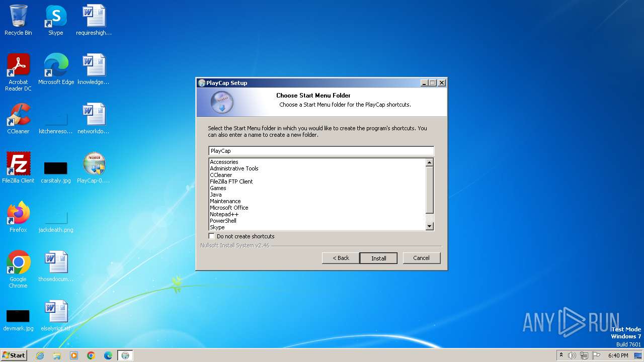This screenshot has width=644, height=362.
Task: Open the Skype desktop shortcut
Action: pos(56,20)
